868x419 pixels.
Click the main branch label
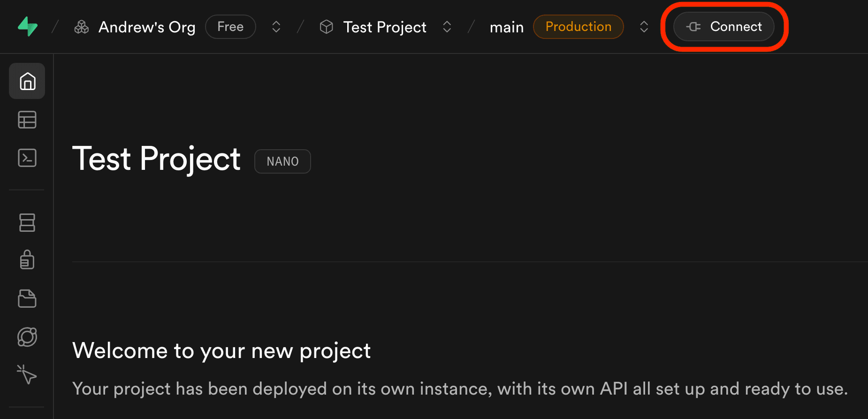[x=506, y=27]
